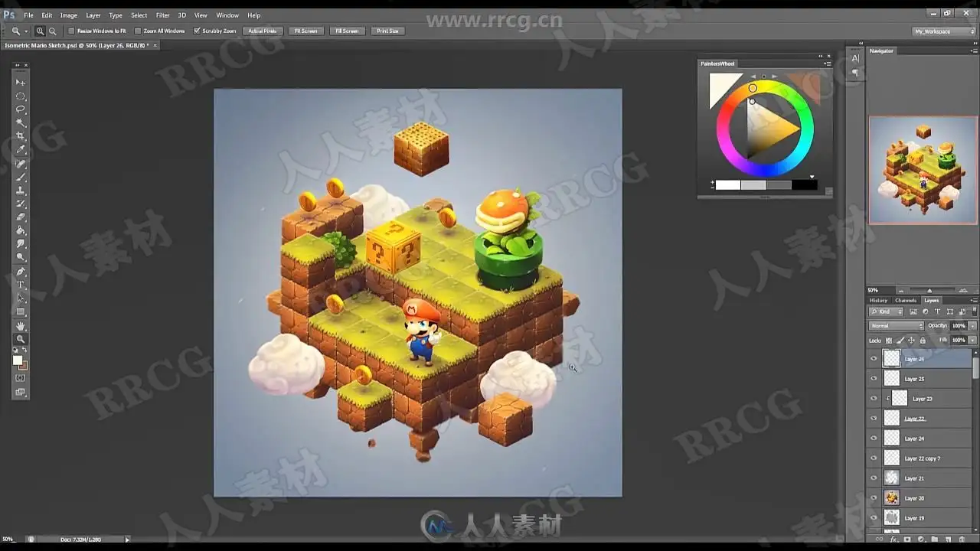Select the Elliptical Marquee tool
The height and width of the screenshot is (551, 980).
click(x=21, y=96)
